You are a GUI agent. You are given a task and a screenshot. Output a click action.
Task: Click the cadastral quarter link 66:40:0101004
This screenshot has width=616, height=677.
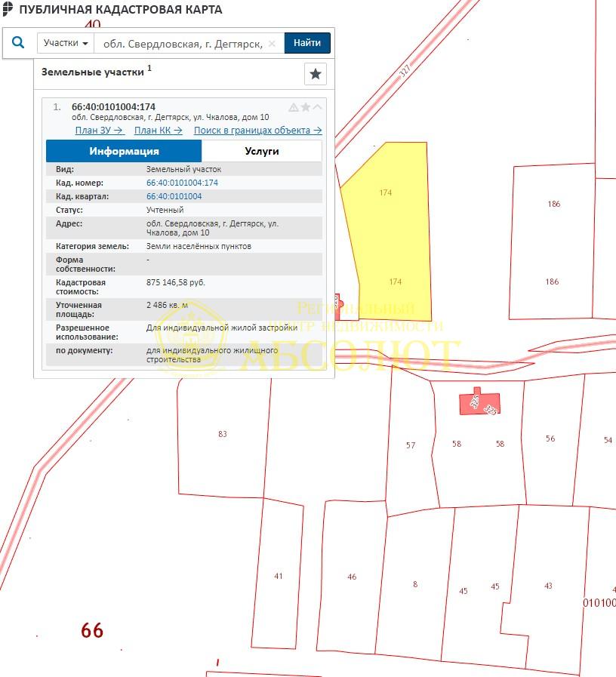tap(174, 196)
